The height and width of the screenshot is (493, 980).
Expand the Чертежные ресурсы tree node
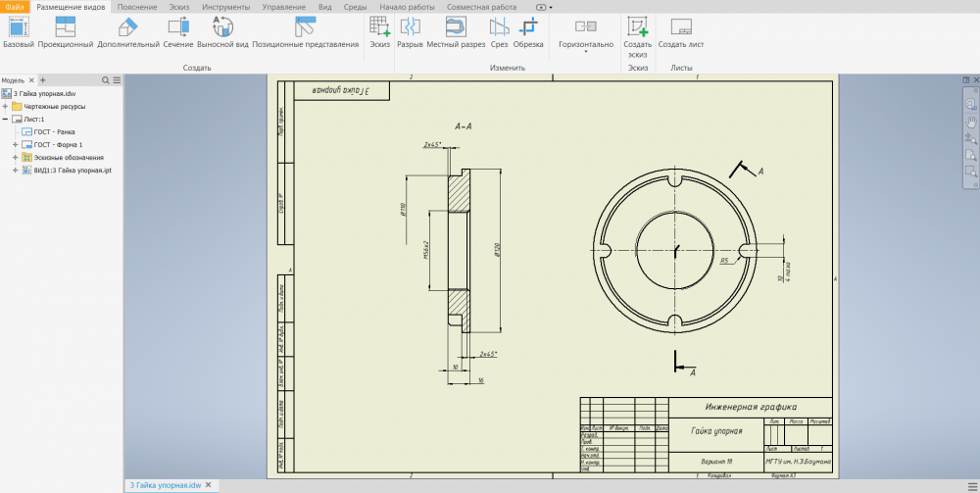pyautogui.click(x=5, y=106)
